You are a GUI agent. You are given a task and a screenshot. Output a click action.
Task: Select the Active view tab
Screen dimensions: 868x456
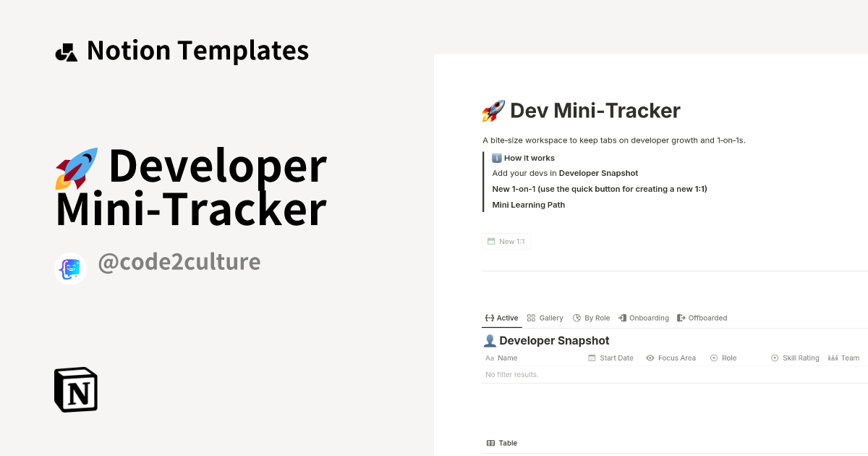501,318
